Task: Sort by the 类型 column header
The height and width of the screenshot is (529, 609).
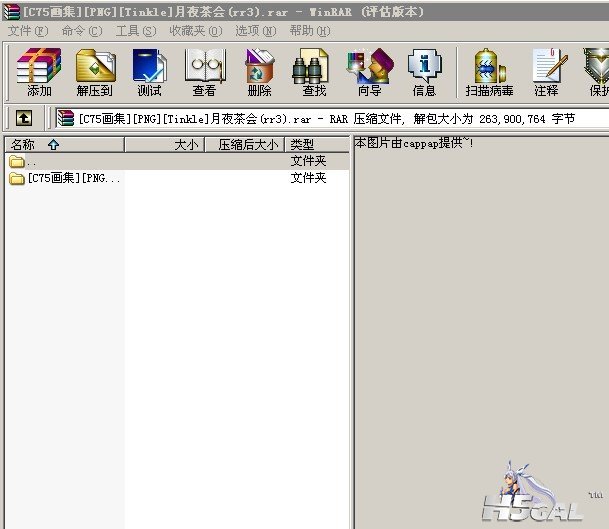Action: [x=317, y=144]
